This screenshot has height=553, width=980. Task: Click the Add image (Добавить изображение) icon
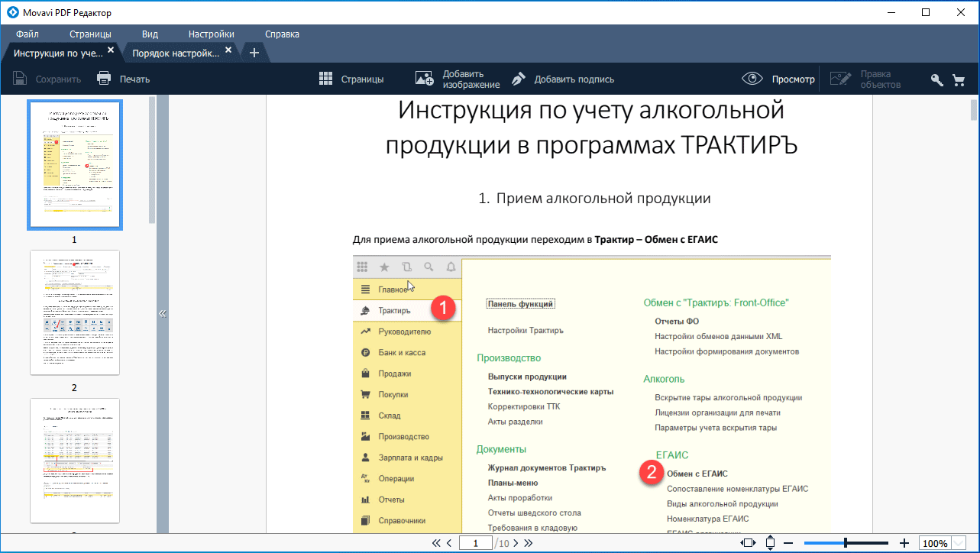(x=425, y=79)
